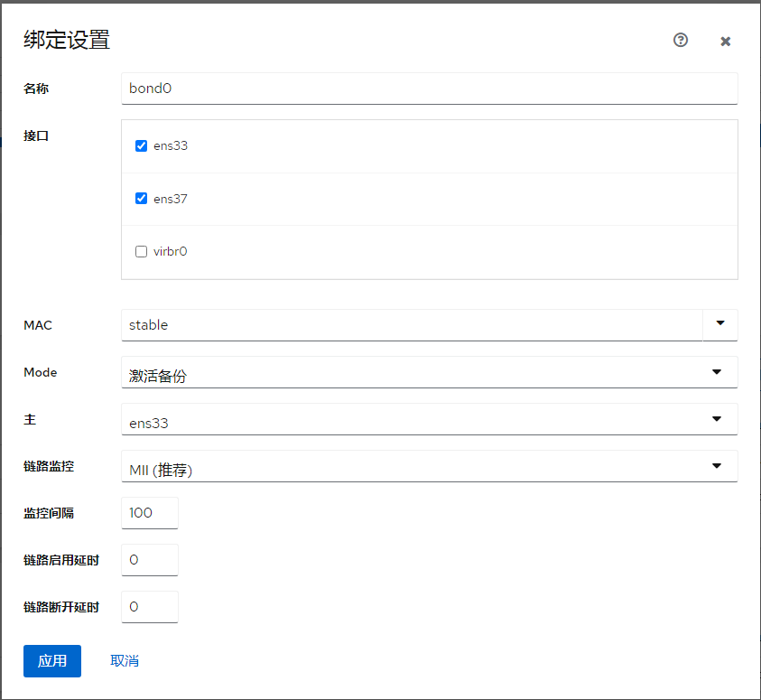Open the 主 dropdown showing ens33
This screenshot has width=761, height=700.
[429, 419]
